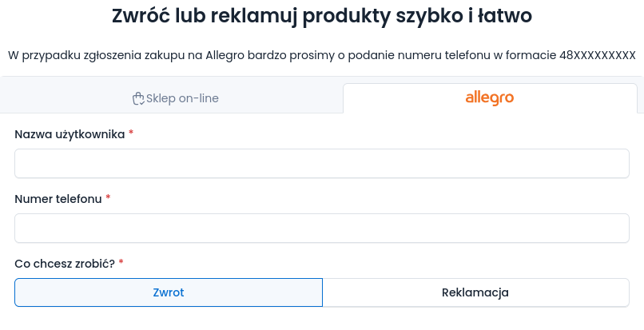Focus the Nazwa użytkownika input field
Viewport: 644px width, 330px height.
(x=322, y=163)
